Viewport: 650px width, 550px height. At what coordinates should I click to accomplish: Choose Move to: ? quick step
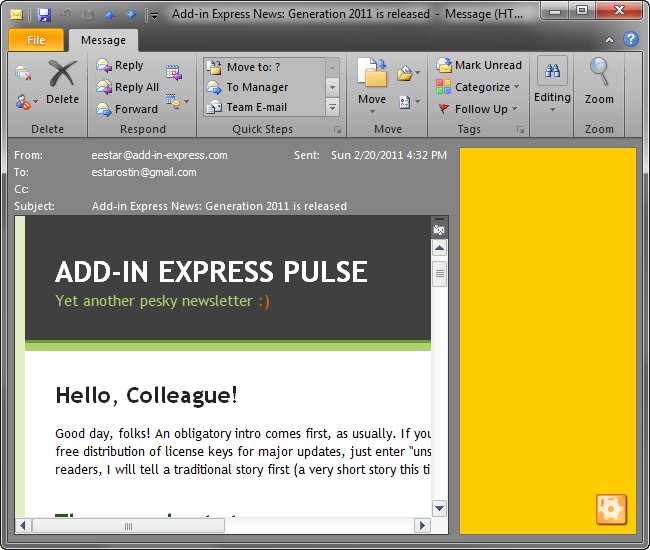point(264,67)
